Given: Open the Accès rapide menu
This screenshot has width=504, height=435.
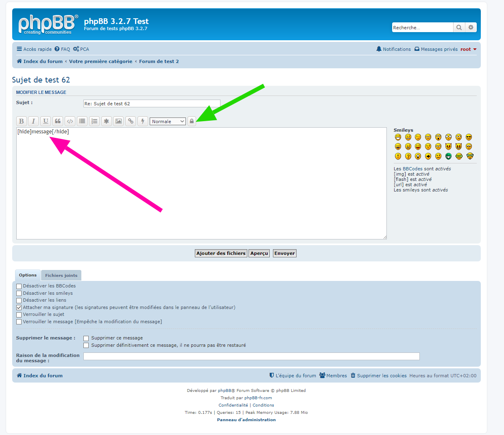Looking at the screenshot, I should pos(34,49).
